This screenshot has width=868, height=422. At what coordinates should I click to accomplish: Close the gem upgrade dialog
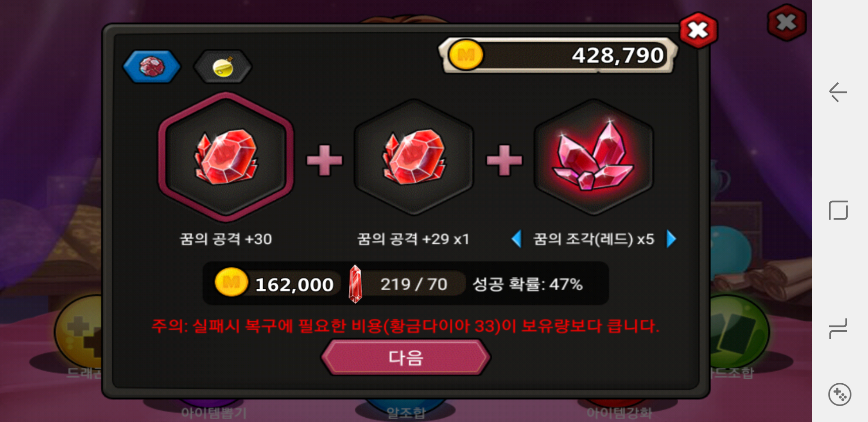click(x=698, y=30)
